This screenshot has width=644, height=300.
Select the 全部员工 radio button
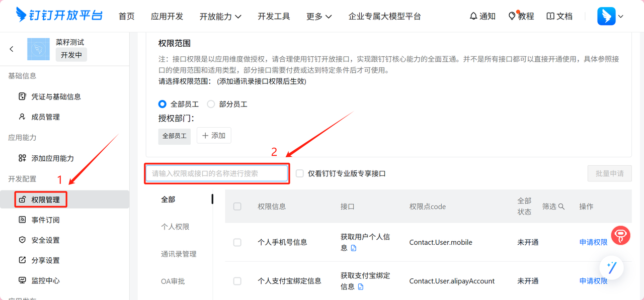tap(163, 104)
